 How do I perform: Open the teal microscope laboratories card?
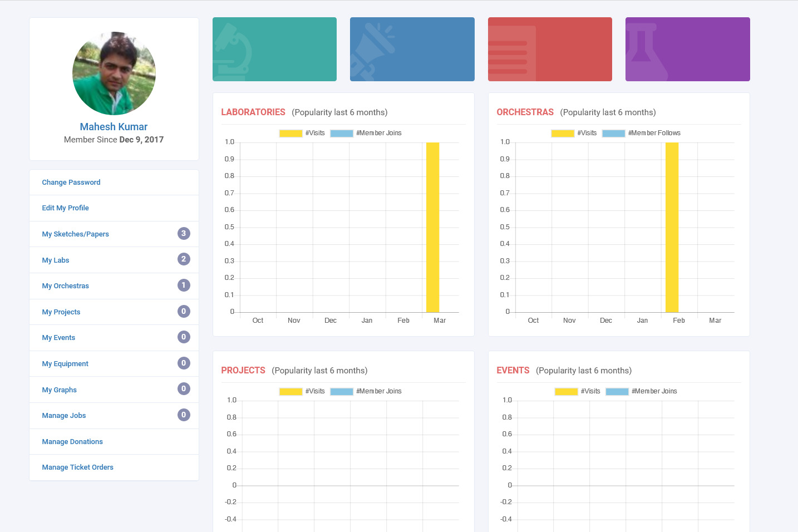coord(274,49)
